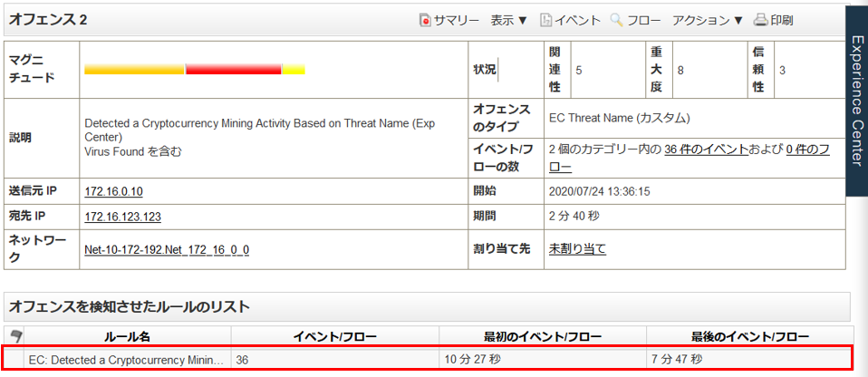The image size is (868, 377).
Task: Click the 期間 label
Action: pyautogui.click(x=485, y=216)
